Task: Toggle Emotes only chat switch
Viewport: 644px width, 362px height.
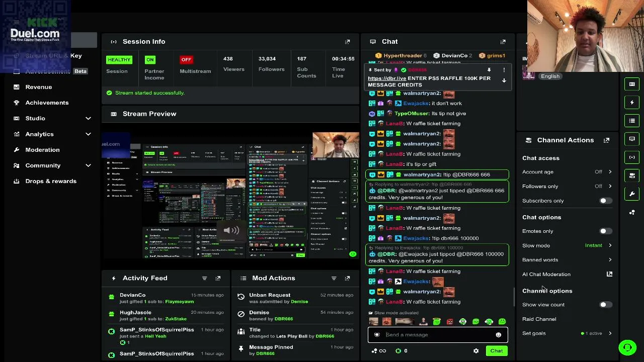Action: tap(605, 231)
